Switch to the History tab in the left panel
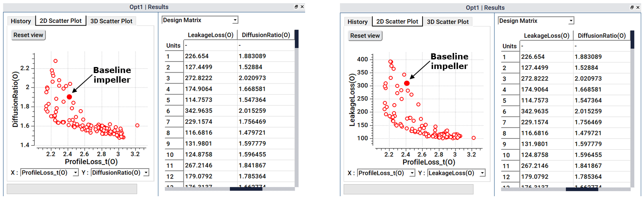Screen dimensions: 644x199 point(21,21)
